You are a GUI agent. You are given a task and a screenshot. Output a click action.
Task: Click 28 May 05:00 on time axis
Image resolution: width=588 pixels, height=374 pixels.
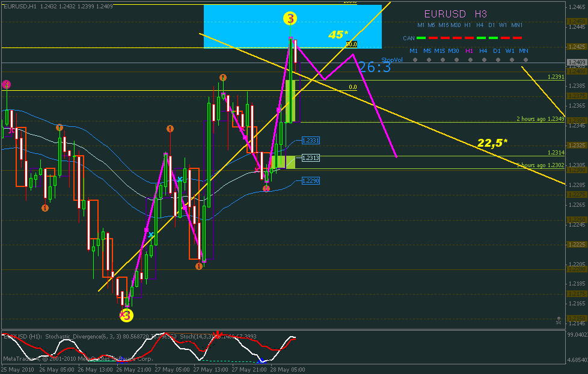(287, 370)
